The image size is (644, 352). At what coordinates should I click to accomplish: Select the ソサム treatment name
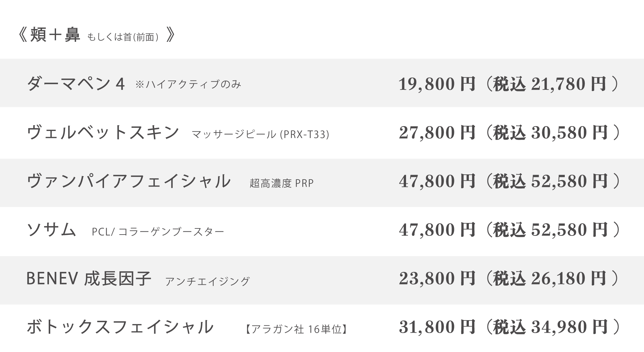[x=52, y=230]
